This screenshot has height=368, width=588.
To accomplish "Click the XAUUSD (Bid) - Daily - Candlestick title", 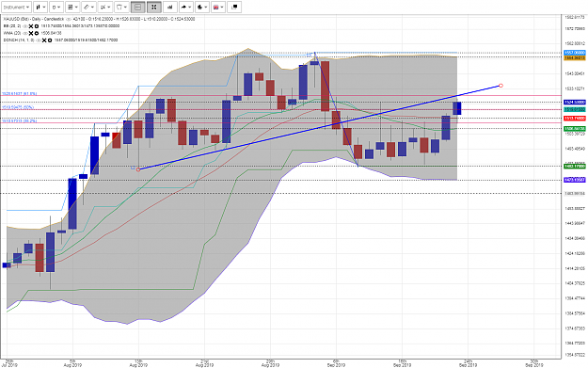I will 34,19.
